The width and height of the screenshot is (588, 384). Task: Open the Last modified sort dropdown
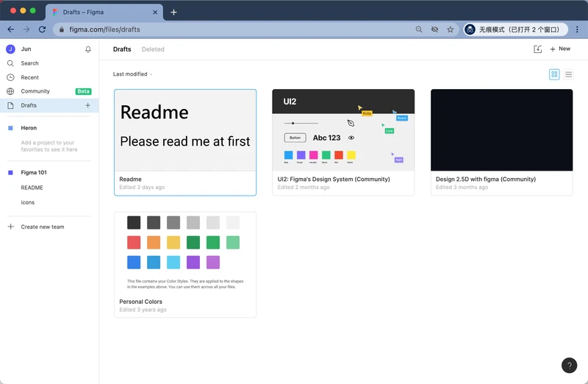click(x=133, y=74)
